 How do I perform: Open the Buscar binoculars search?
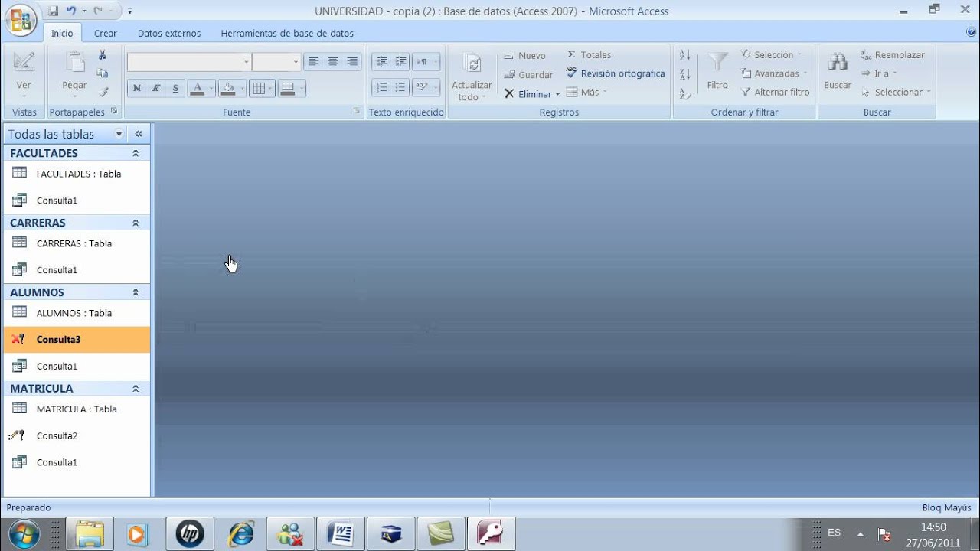point(838,64)
